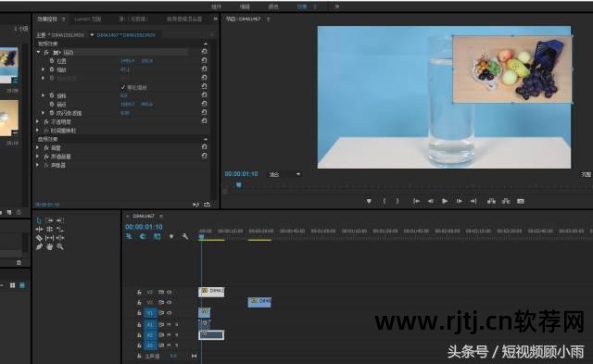Step back one frame in Program monitor
Viewport: 593px width, 364px height.
point(430,202)
